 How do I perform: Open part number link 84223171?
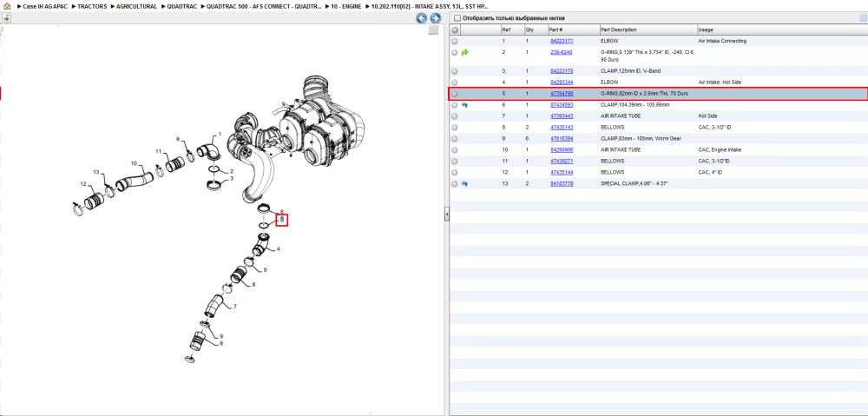click(x=562, y=41)
